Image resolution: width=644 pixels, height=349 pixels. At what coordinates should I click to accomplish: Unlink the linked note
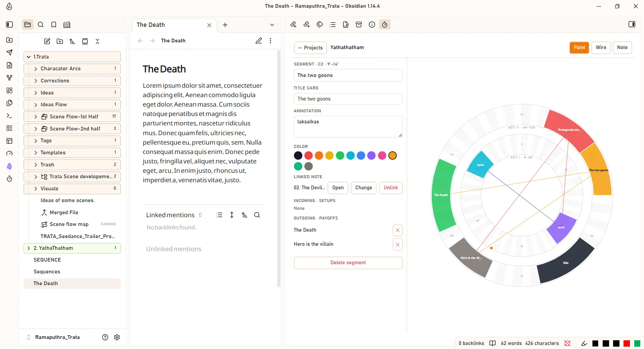391,188
